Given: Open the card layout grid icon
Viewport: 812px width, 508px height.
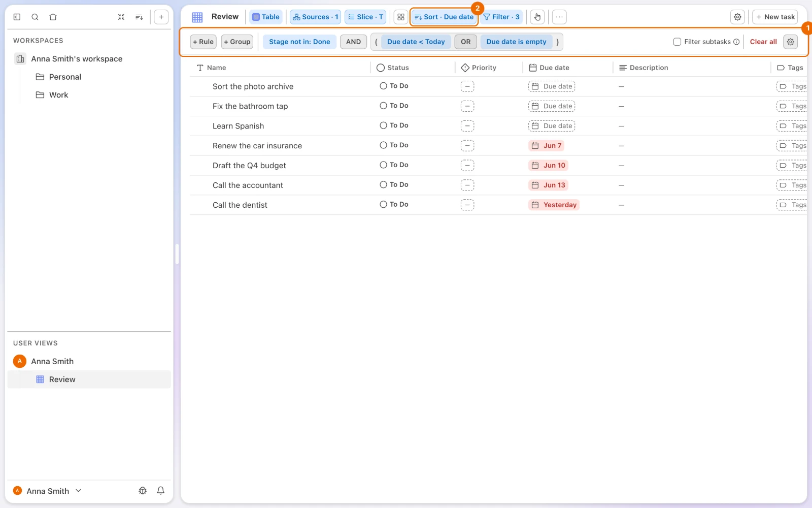Looking at the screenshot, I should pos(401,17).
